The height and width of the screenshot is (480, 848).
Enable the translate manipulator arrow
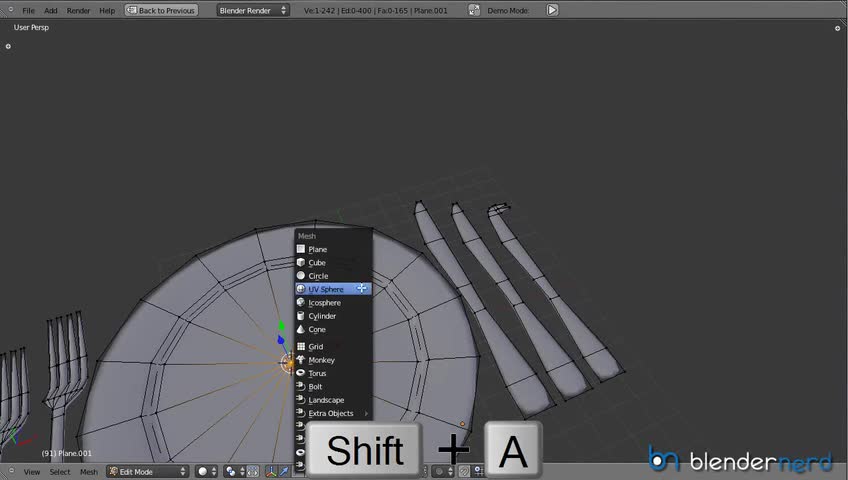click(284, 472)
